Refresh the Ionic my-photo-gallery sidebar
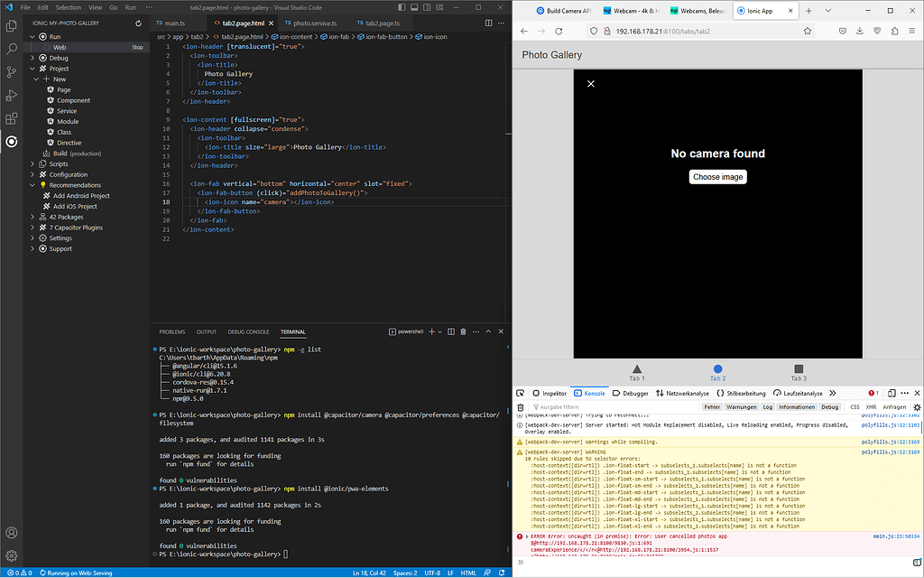The image size is (924, 578). click(x=138, y=23)
